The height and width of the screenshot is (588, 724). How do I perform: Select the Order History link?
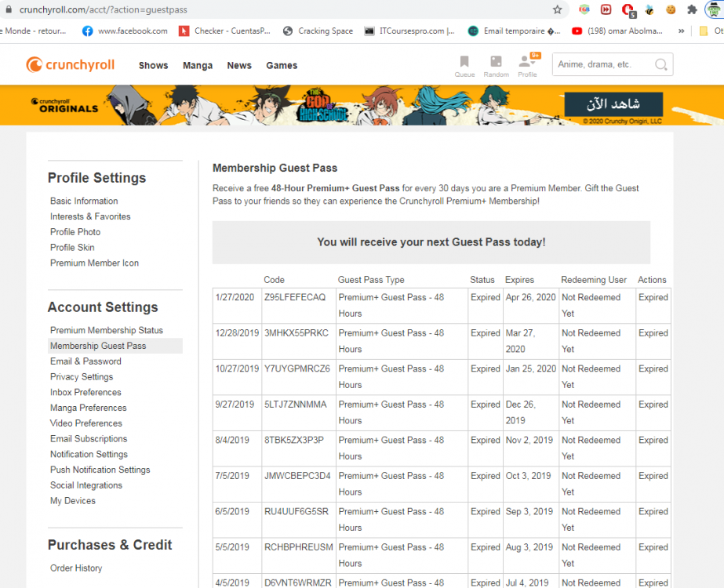coord(76,568)
